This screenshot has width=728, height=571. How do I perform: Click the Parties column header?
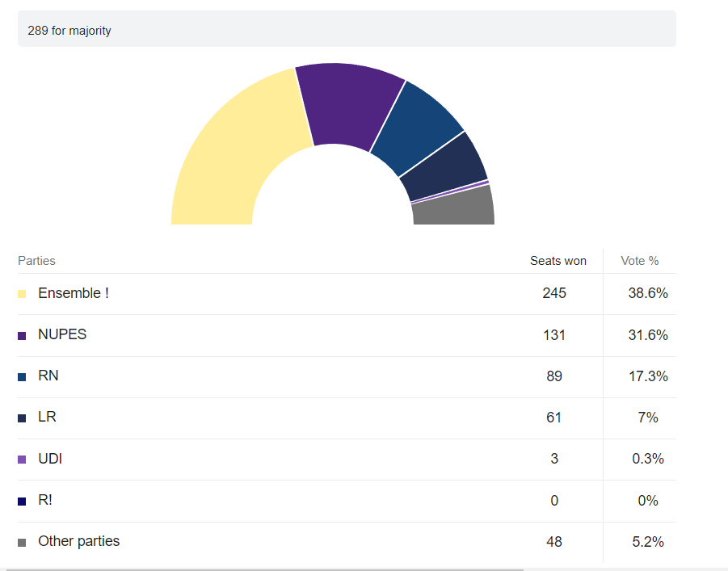[x=36, y=261]
